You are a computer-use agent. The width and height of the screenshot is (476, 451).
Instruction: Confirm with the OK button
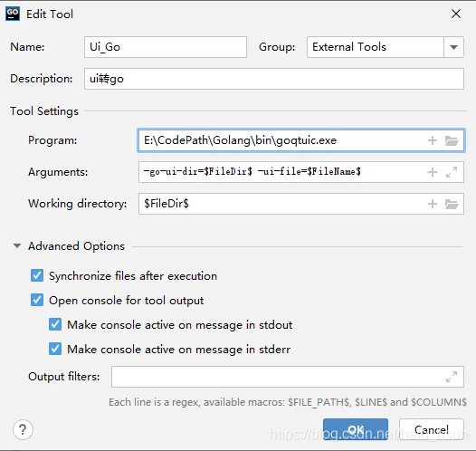pyautogui.click(x=356, y=429)
